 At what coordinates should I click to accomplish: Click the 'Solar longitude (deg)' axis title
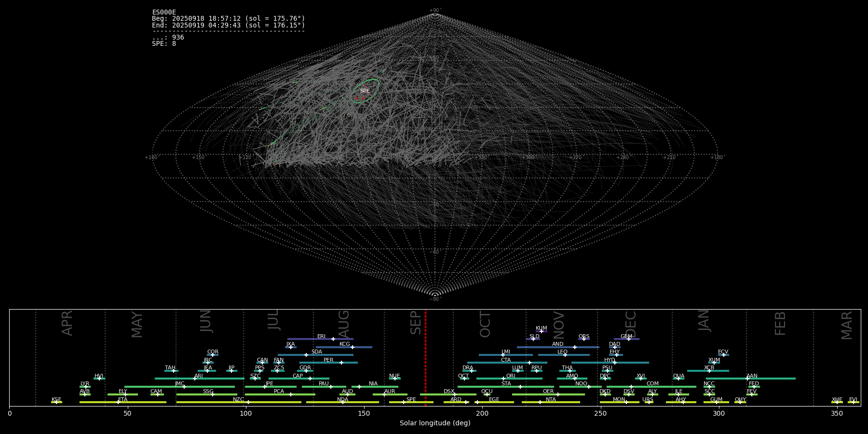click(x=435, y=423)
